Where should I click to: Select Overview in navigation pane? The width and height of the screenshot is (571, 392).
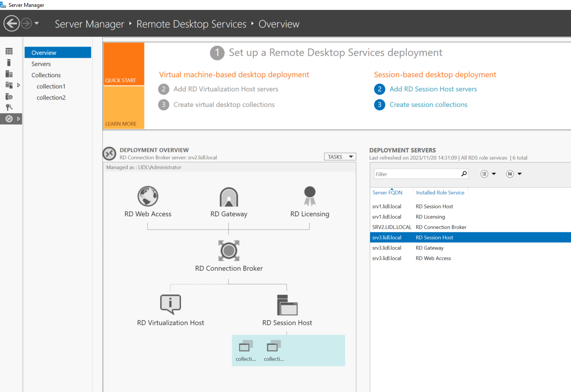tap(58, 53)
